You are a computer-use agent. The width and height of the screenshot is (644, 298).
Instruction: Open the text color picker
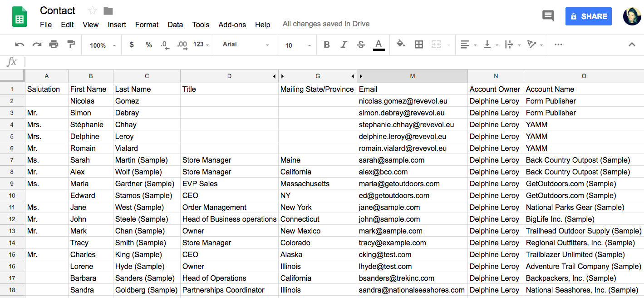pyautogui.click(x=379, y=45)
